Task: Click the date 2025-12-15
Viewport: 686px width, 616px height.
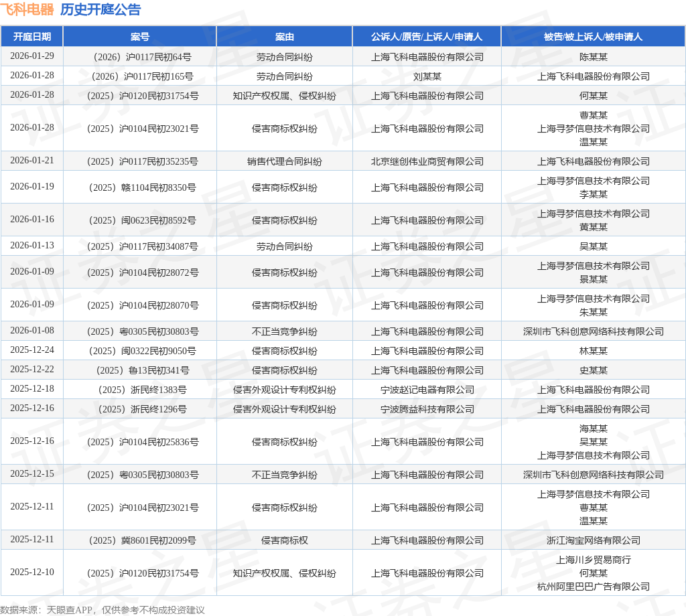Action: (x=32, y=474)
